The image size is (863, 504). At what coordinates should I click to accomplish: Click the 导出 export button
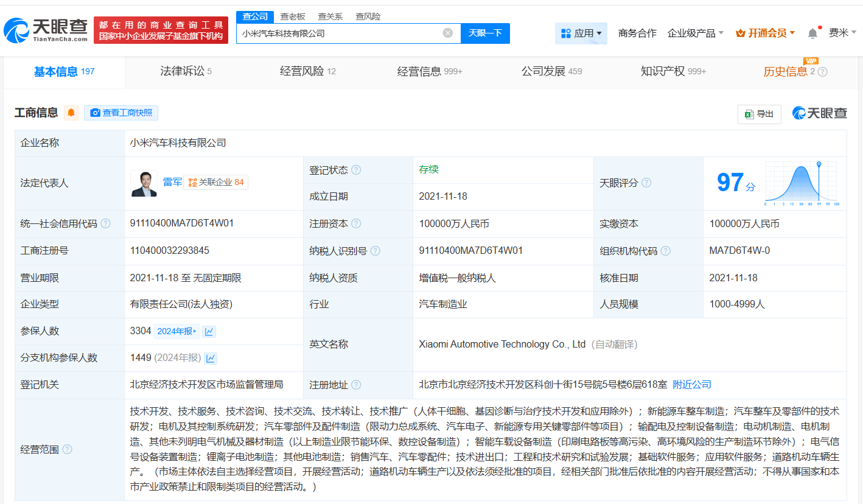760,114
